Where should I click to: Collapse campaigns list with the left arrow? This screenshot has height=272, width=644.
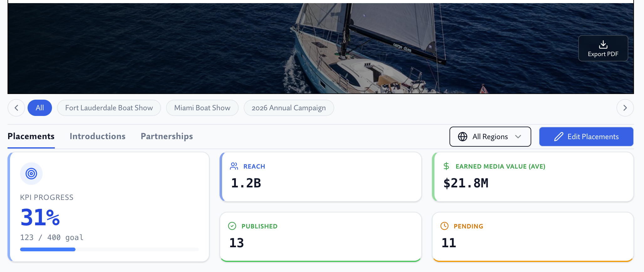pos(16,107)
